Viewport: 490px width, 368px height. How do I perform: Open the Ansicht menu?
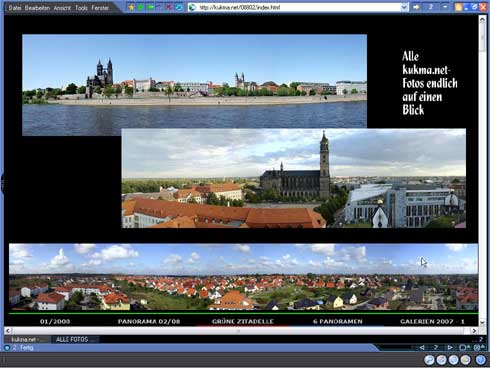[x=62, y=8]
